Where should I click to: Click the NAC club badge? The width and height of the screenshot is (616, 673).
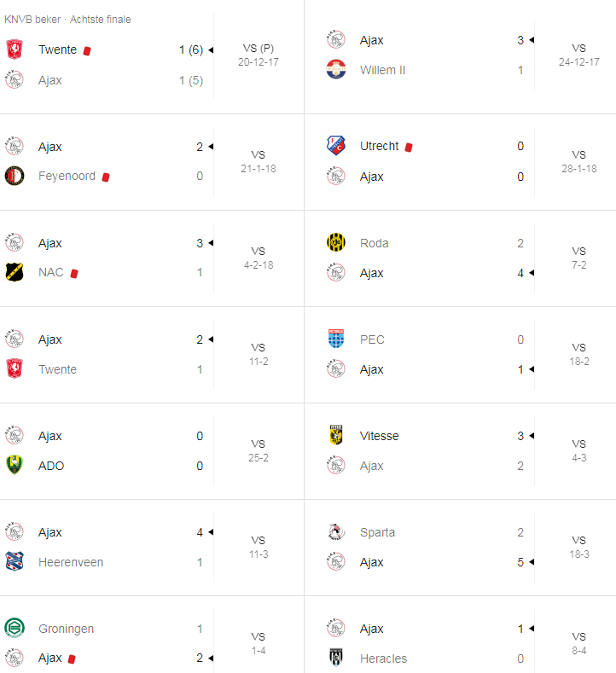tap(15, 273)
